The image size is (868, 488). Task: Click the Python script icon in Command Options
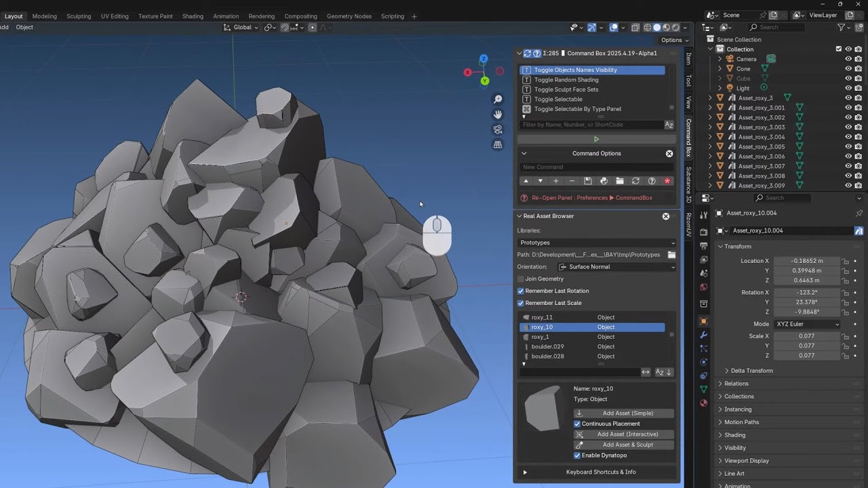[x=604, y=181]
